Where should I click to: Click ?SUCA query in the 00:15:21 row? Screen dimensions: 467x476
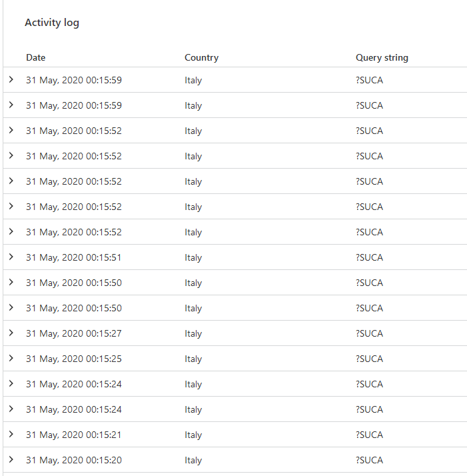370,435
